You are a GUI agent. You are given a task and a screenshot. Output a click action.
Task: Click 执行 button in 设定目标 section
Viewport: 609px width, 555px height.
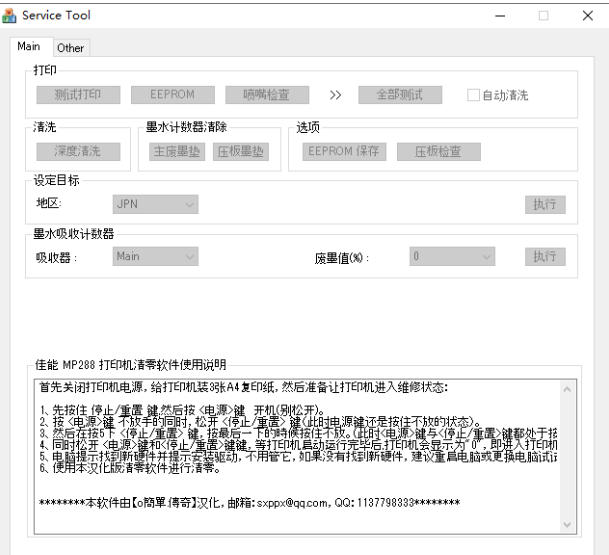(x=545, y=204)
